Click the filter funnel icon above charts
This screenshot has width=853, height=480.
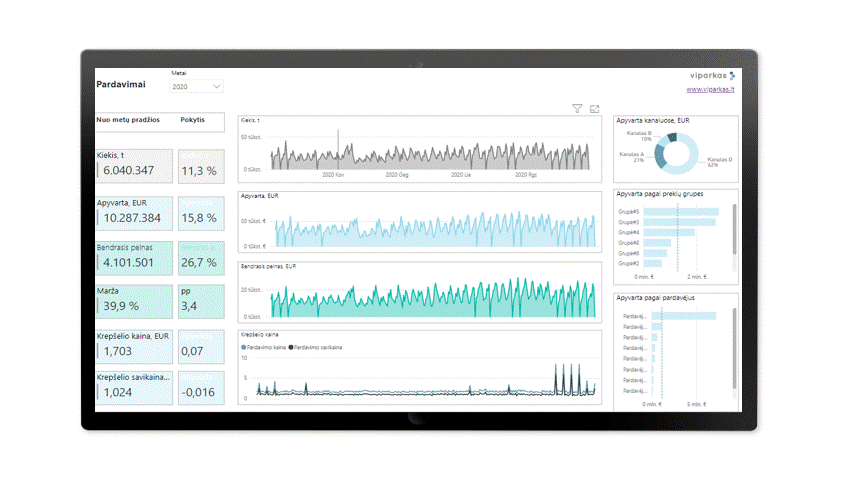point(577,108)
